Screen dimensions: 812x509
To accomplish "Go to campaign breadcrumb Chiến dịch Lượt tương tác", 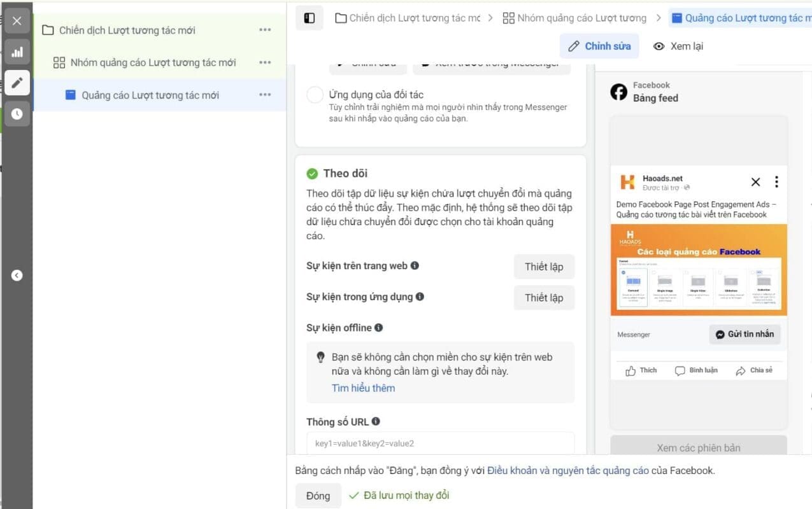I will coord(408,18).
